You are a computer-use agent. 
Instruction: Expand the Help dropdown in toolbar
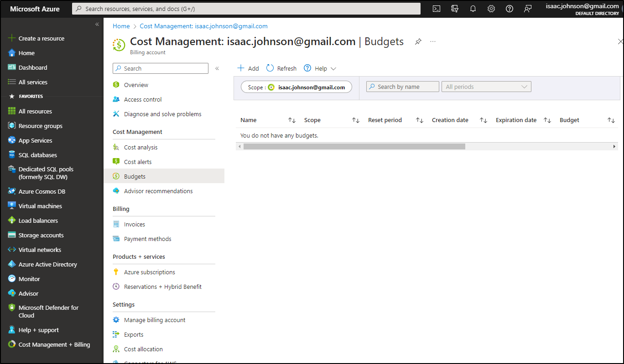(x=320, y=68)
